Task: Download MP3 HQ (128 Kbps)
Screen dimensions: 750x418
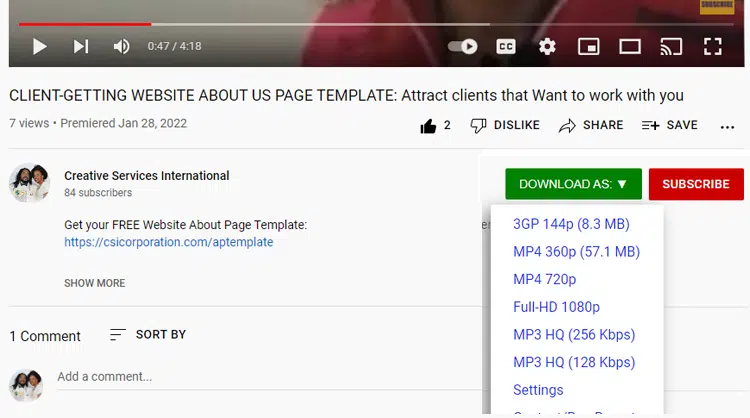Action: tap(574, 363)
